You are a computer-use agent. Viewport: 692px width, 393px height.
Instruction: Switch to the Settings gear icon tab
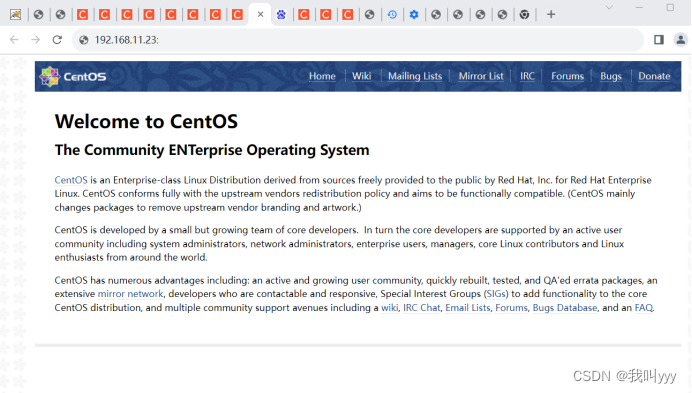coord(414,15)
